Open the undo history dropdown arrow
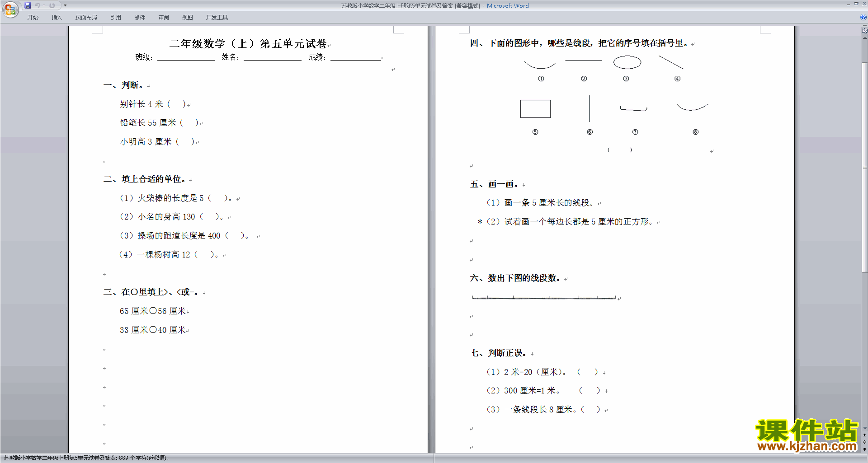 (44, 5)
